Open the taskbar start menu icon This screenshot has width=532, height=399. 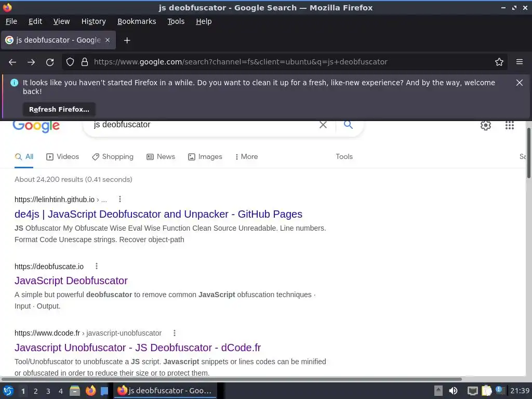point(8,391)
